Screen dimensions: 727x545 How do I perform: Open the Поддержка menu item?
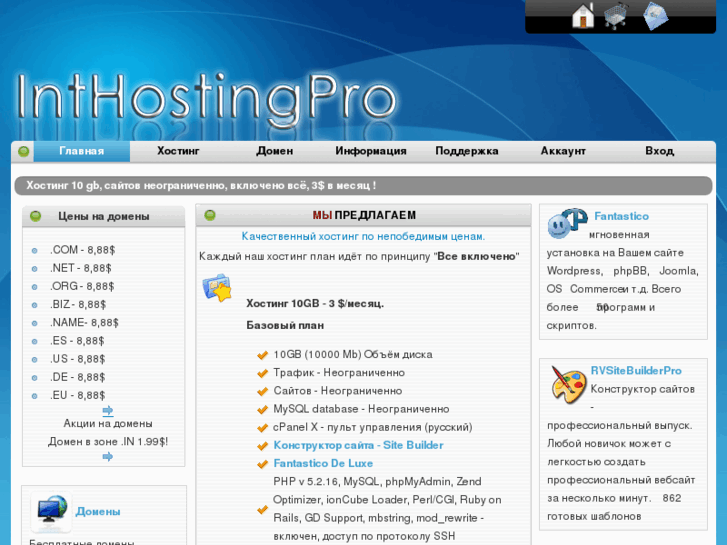[467, 151]
